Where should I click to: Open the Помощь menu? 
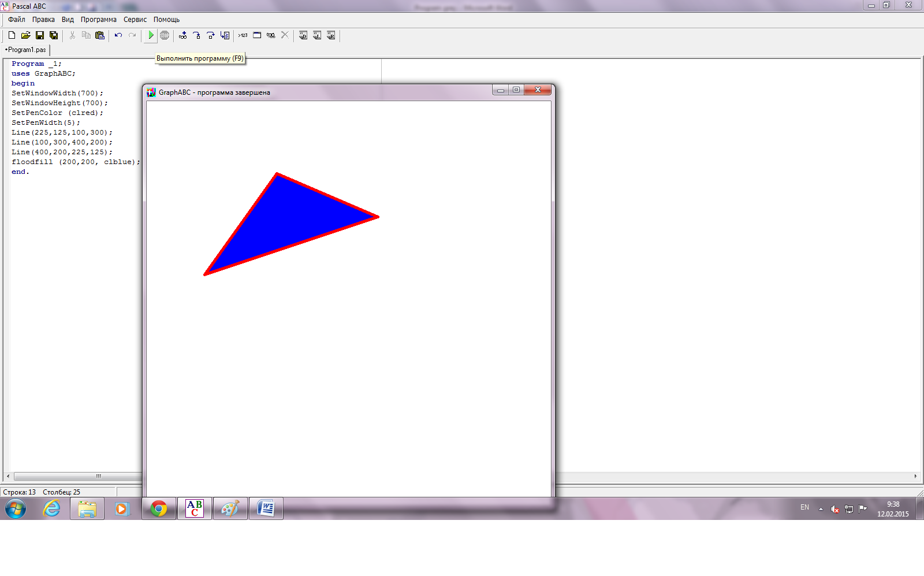click(x=166, y=20)
